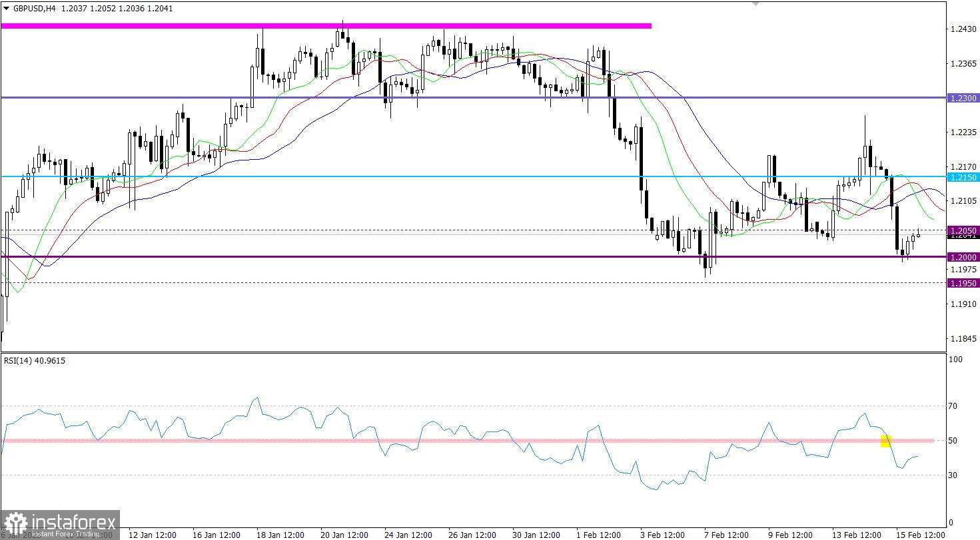
Task: Click the 20 Jan 12:00 time label
Action: pos(344,535)
